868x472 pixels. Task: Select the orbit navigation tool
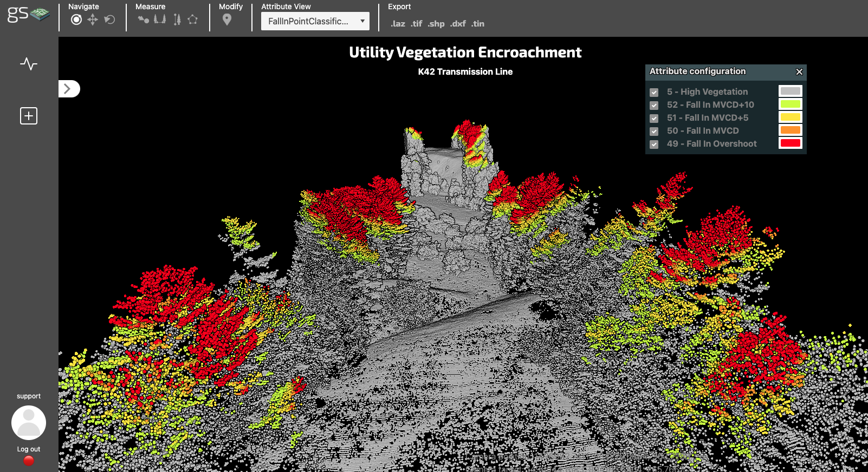[76, 19]
